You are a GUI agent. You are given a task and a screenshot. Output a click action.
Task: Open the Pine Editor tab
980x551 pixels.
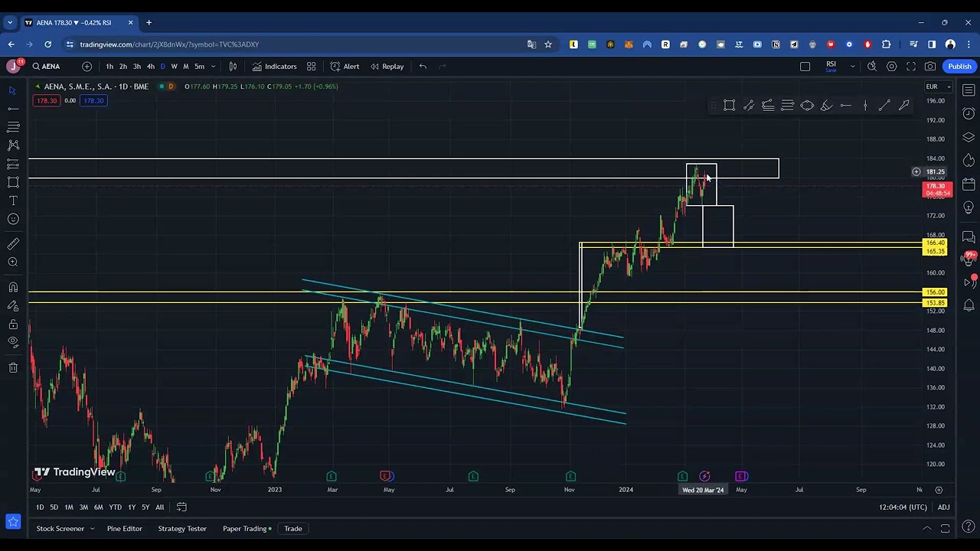(124, 529)
